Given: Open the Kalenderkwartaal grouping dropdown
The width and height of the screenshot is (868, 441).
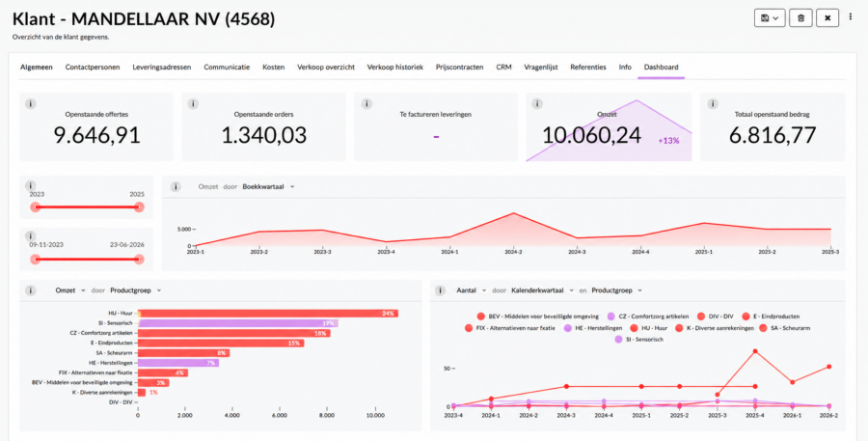Looking at the screenshot, I should point(542,290).
